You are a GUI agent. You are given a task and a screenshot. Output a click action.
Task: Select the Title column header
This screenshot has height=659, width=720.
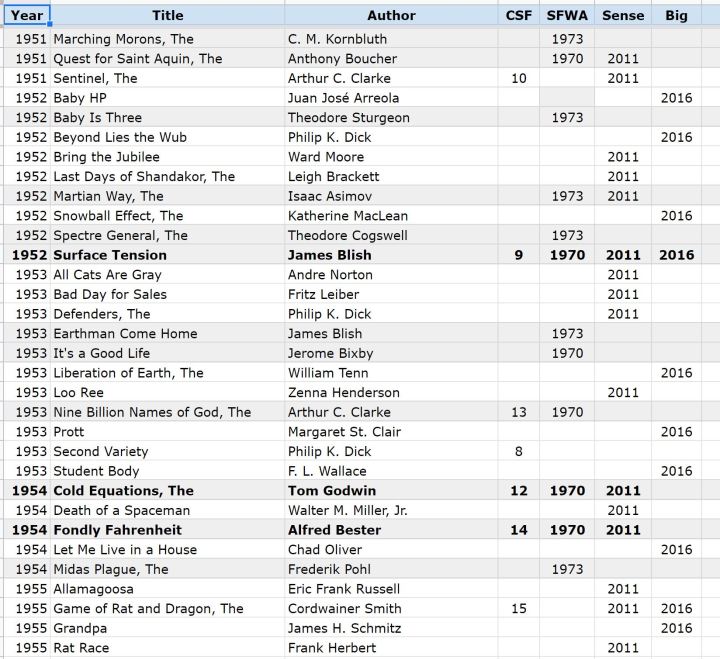(x=167, y=15)
